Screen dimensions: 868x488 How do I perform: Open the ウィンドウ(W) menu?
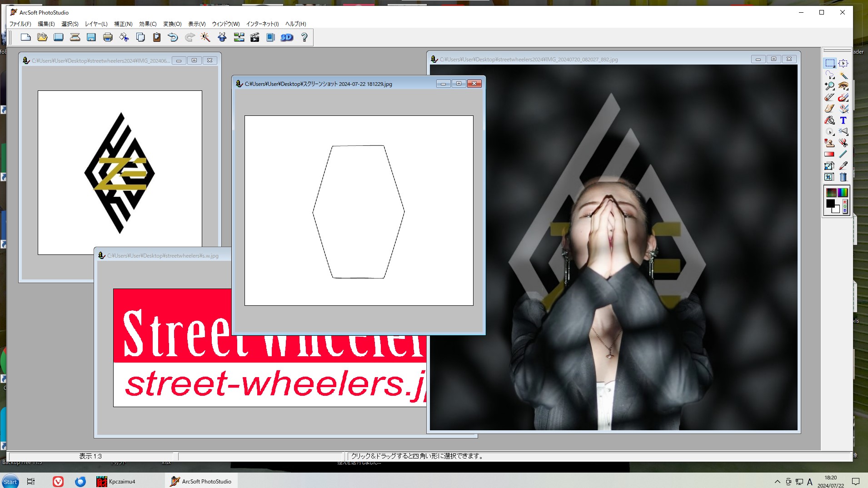226,24
